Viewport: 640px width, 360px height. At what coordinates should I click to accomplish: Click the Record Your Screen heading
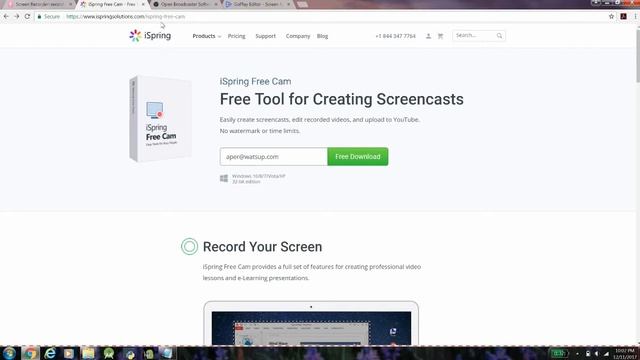point(262,247)
